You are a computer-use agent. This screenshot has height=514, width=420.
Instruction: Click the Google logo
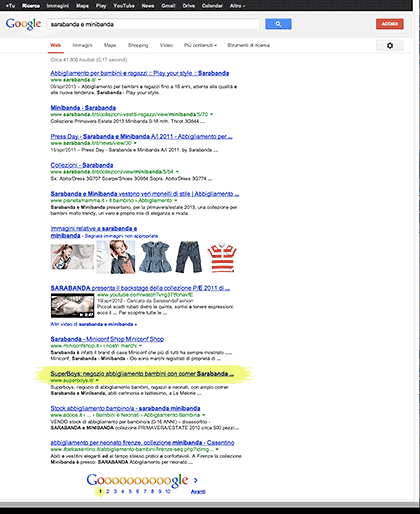click(x=23, y=24)
